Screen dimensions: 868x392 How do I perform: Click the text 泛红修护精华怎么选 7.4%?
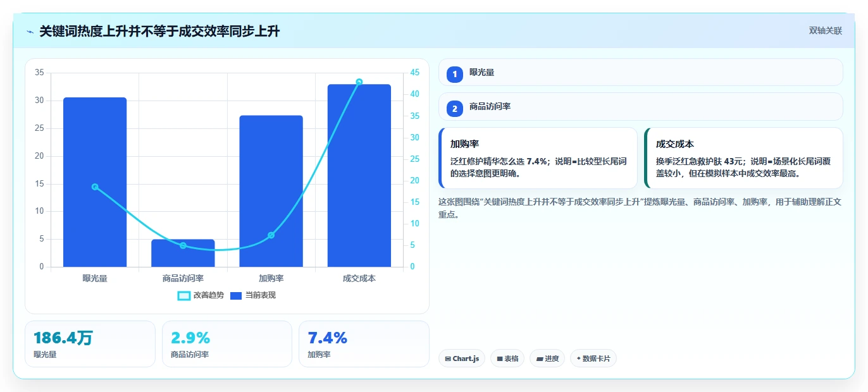(x=499, y=161)
